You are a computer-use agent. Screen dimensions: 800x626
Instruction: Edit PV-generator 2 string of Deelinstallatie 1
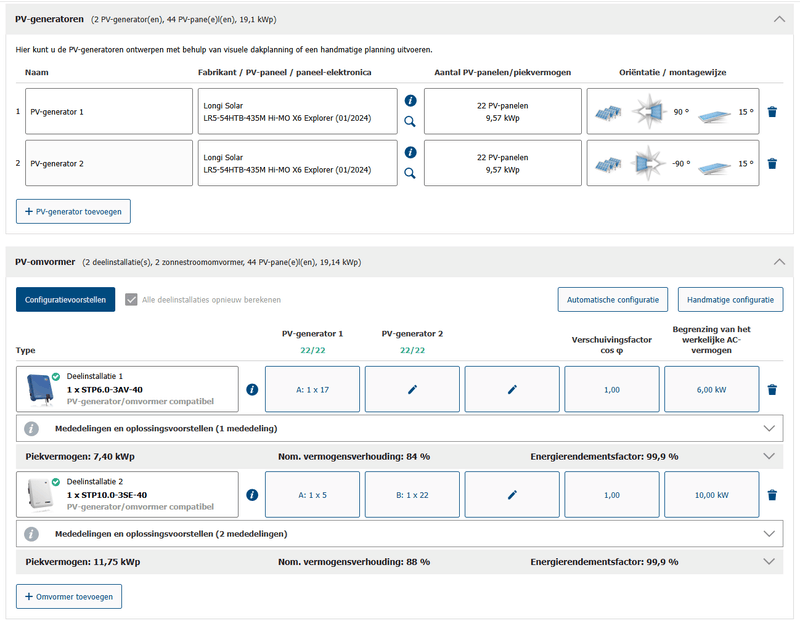[x=412, y=389]
